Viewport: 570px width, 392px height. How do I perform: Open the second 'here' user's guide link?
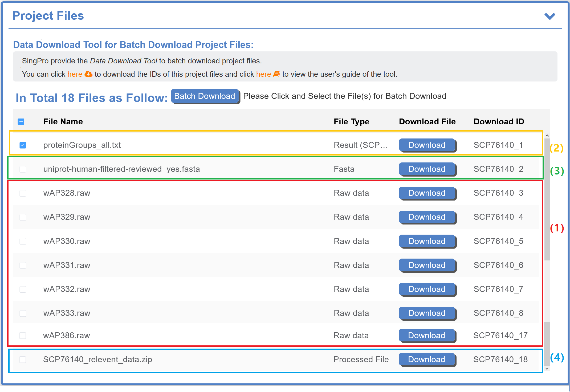263,74
